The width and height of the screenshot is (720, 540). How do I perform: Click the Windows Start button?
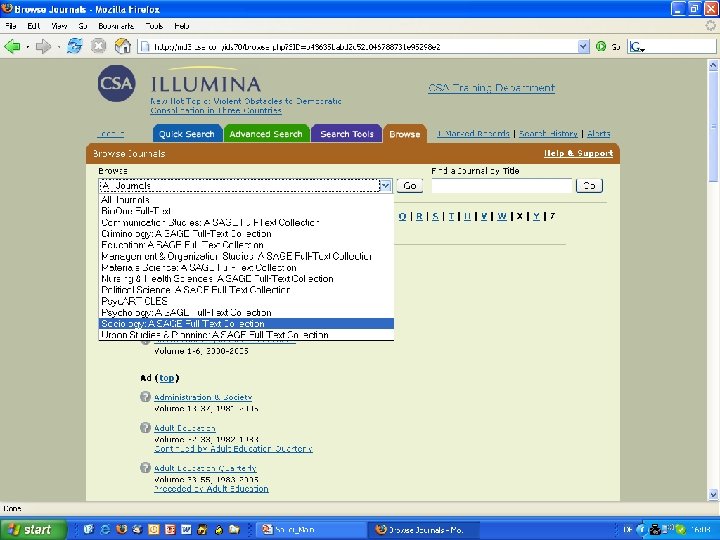33,529
